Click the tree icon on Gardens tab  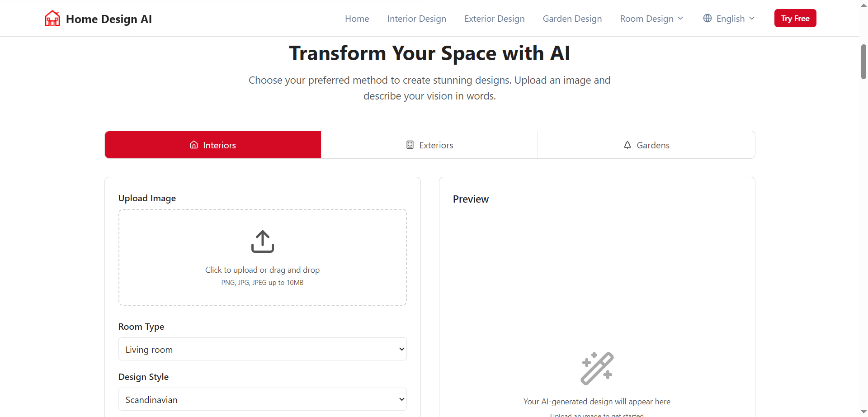tap(627, 145)
